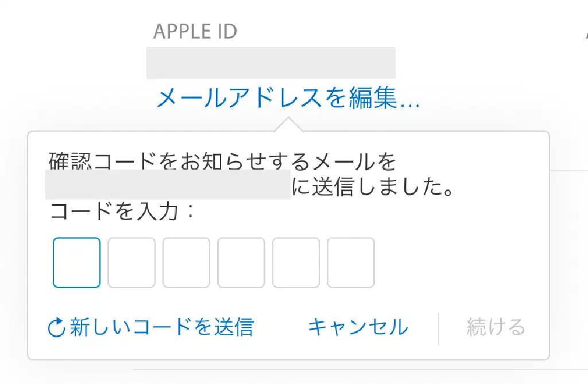The height and width of the screenshot is (384, 588).
Task: Click the second verification code box
Action: tap(131, 263)
